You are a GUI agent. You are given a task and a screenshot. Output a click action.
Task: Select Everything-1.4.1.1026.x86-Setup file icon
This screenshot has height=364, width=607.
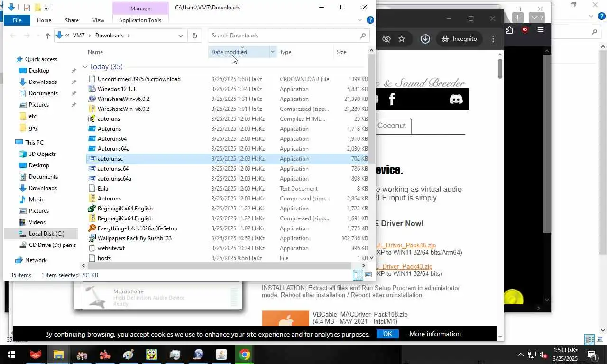click(92, 228)
